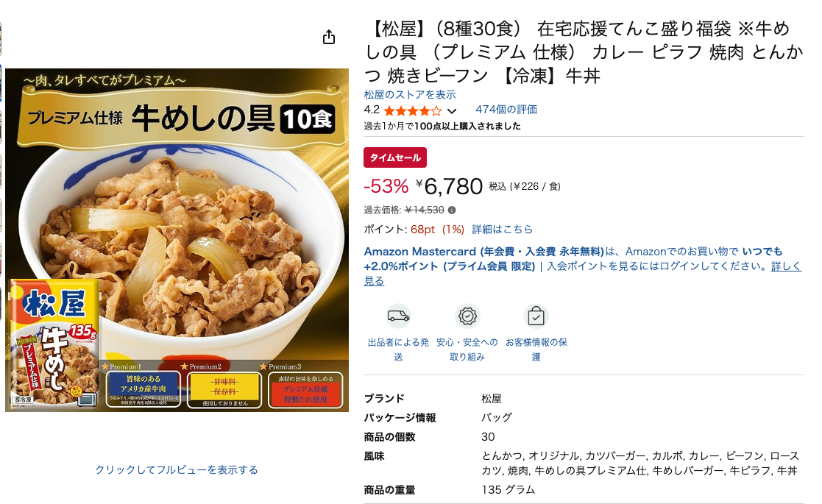Open the main beef bowl product image

coord(177,240)
